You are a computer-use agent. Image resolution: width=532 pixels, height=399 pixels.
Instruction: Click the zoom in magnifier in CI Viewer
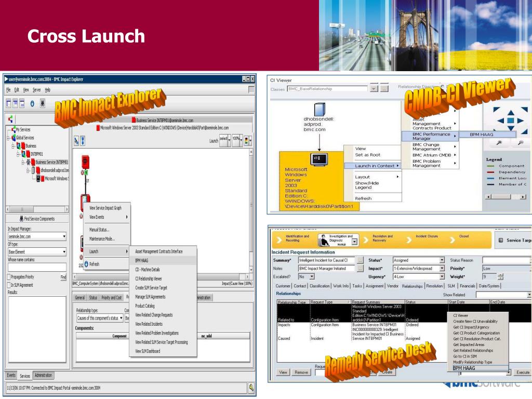[499, 143]
